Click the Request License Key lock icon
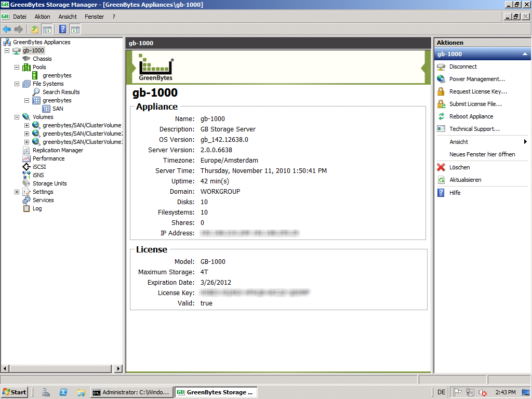The height and width of the screenshot is (399, 532). pos(441,91)
